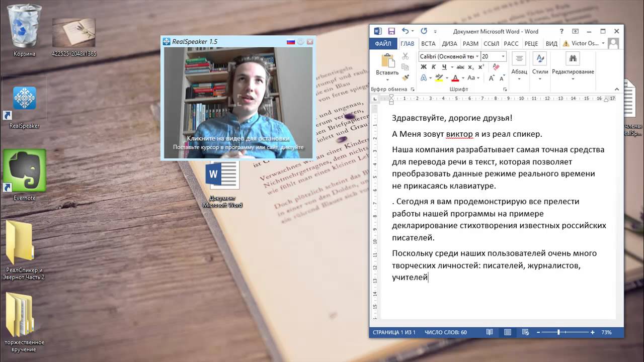Image resolution: width=644 pixels, height=362 pixels.
Task: Click the Paste (Вставить) clipboard icon
Action: pos(388,60)
